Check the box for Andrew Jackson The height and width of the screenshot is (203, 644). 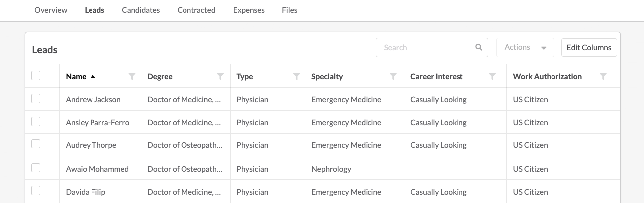pyautogui.click(x=36, y=99)
